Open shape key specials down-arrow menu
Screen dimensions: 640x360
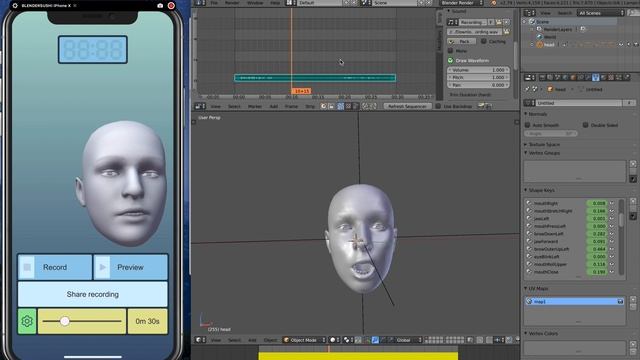(633, 216)
